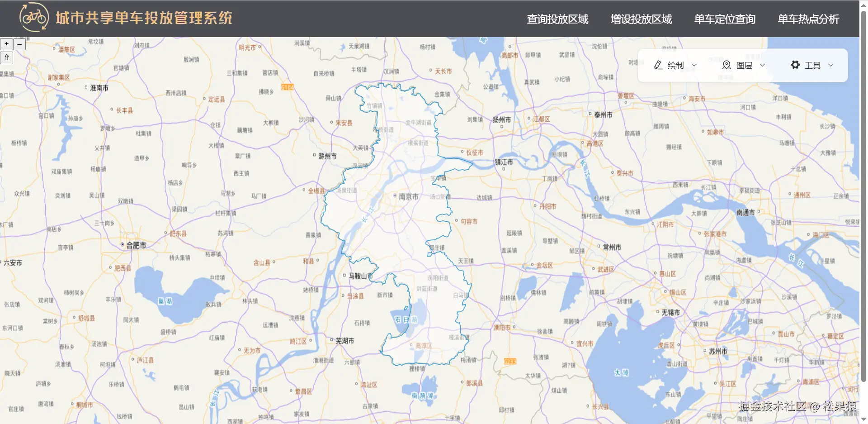Click the 泰州市 label on map
868x424 pixels.
tap(603, 115)
